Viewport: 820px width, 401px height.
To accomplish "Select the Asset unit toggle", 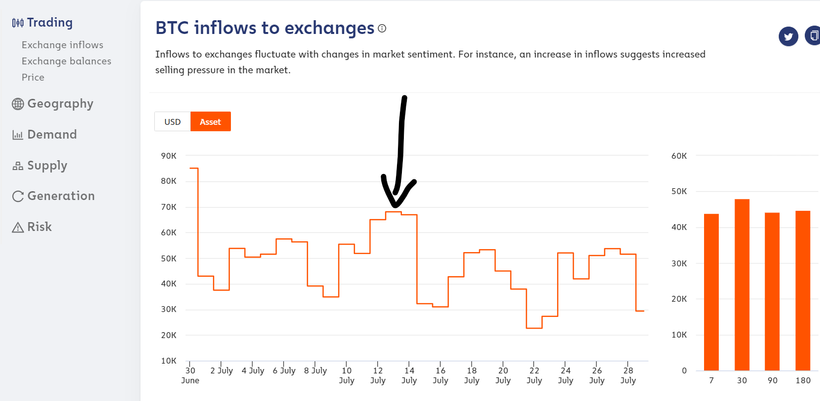I will [x=210, y=122].
